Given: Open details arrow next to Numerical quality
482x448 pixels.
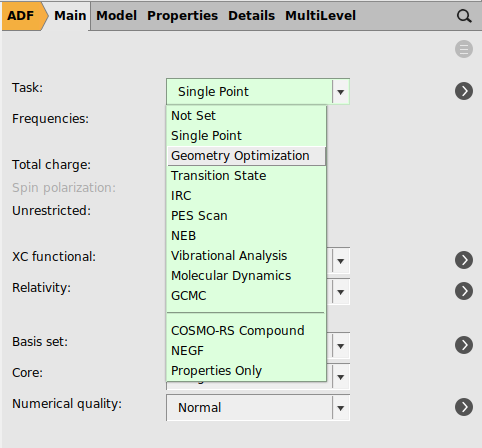Looking at the screenshot, I should point(464,407).
